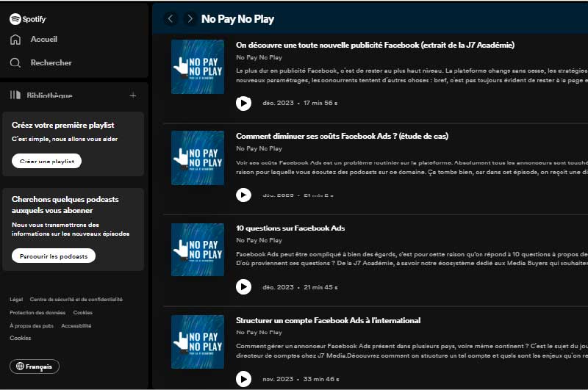The height and width of the screenshot is (390, 588).
Task: Click text Créez votre première playlist
Action: pyautogui.click(x=63, y=125)
